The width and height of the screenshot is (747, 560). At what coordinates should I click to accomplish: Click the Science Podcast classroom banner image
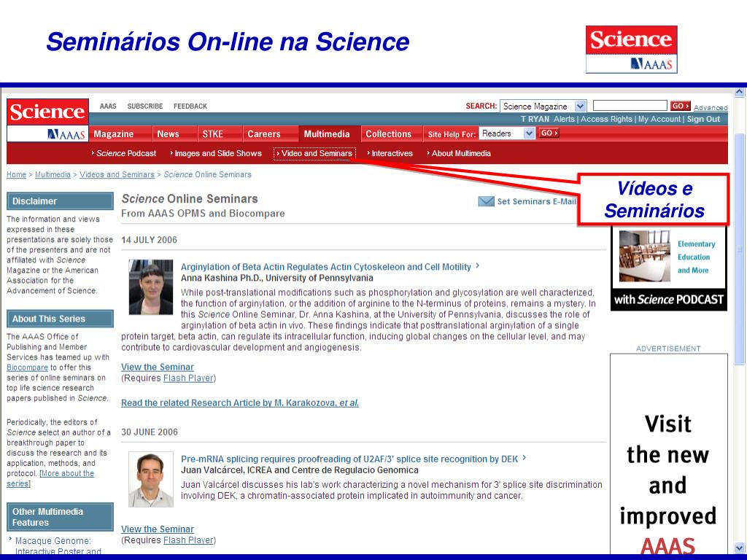coord(644,256)
